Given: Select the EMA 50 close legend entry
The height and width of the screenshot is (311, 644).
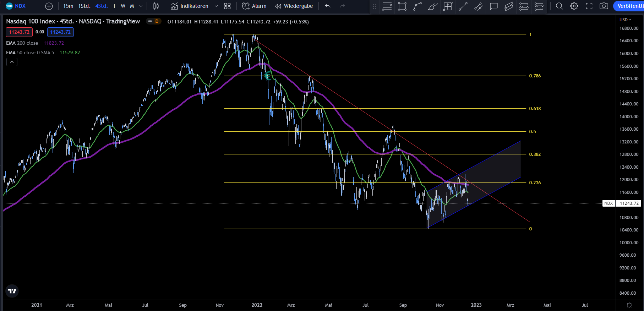Looking at the screenshot, I should point(30,53).
